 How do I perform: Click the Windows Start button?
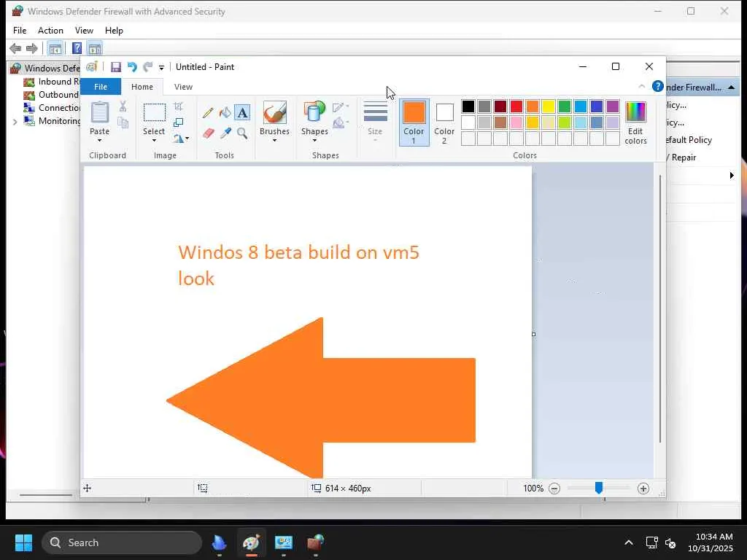tap(23, 542)
